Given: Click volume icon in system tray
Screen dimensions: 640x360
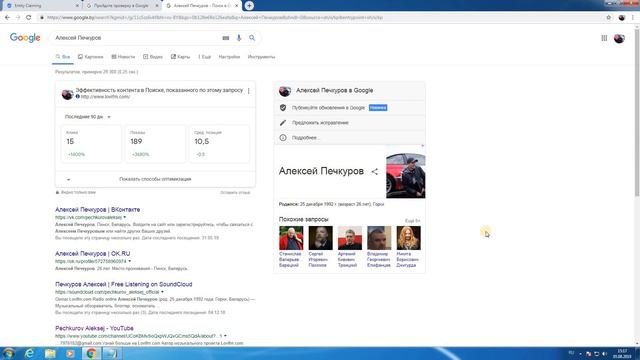Looking at the screenshot, I should pos(604,353).
